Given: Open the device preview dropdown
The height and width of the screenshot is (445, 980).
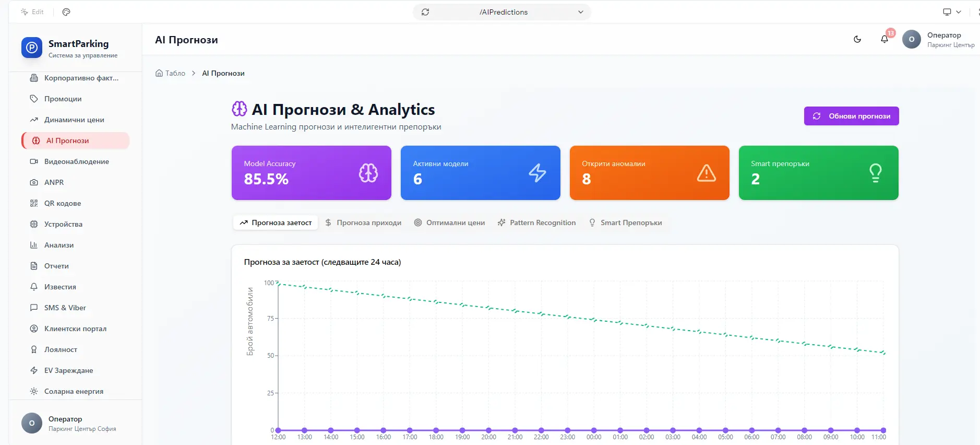Looking at the screenshot, I should (952, 12).
